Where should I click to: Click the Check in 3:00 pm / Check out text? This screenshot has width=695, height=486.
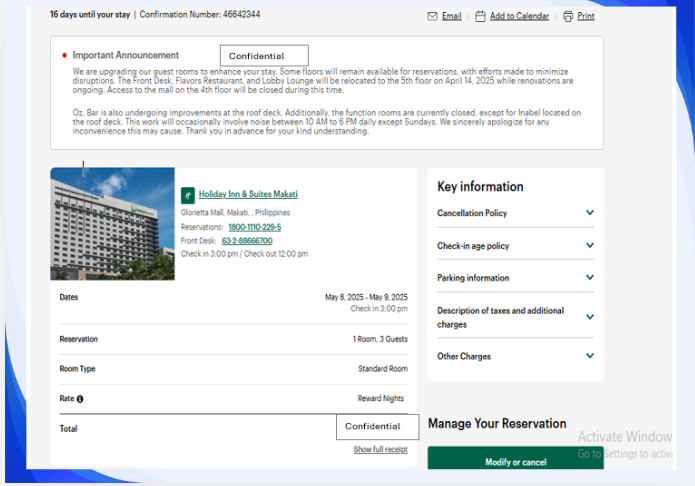(x=244, y=254)
